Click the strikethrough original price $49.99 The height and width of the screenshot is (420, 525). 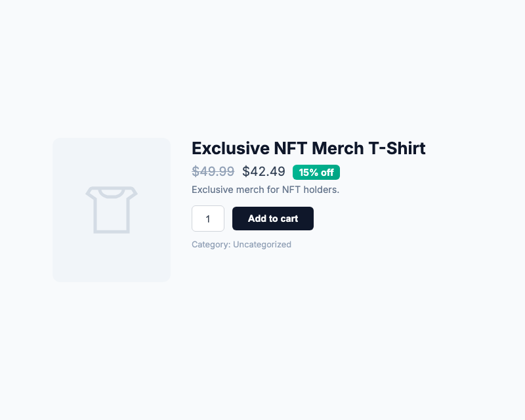(x=213, y=171)
